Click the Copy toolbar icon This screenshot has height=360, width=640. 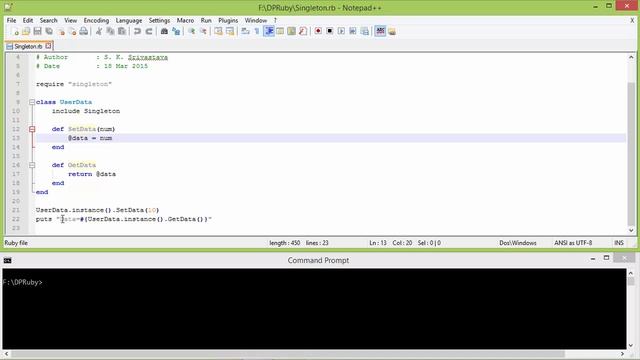(x=110, y=31)
